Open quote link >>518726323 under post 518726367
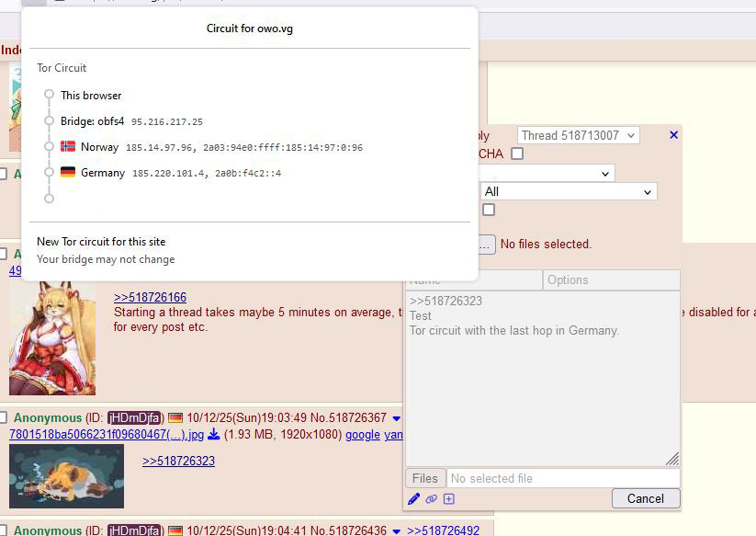The width and height of the screenshot is (756, 536). pos(178,461)
